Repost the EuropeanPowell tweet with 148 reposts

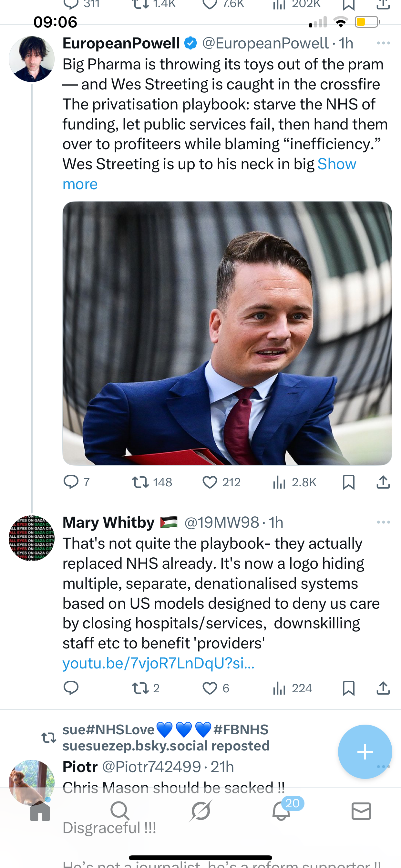point(152,482)
